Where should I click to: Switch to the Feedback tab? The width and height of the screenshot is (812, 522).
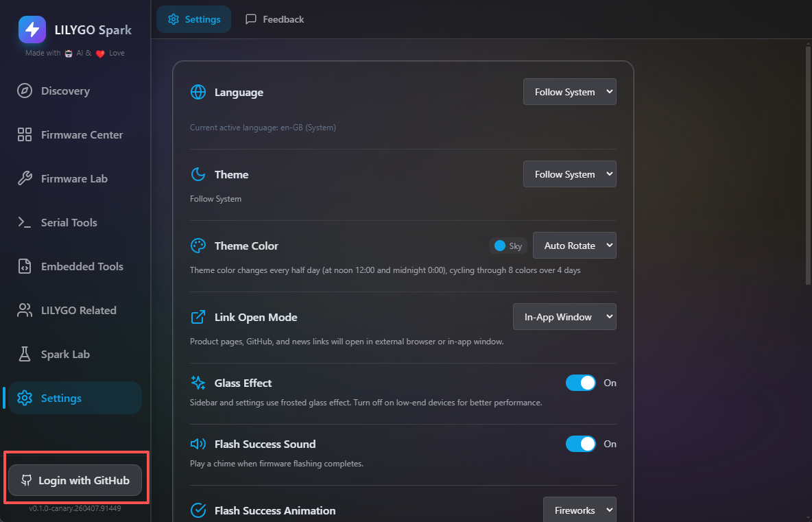pyautogui.click(x=274, y=19)
